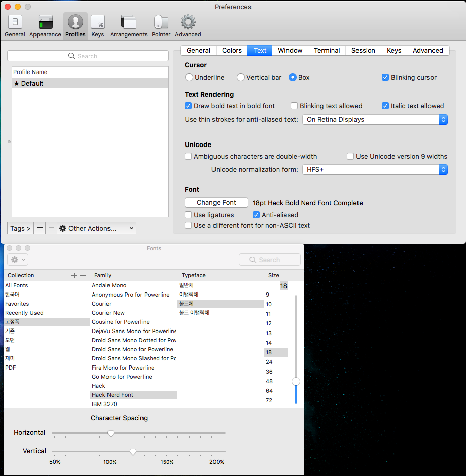Viewport: 466px width, 476px height.
Task: Select Fira Mono for Powerline font family
Action: tap(123, 368)
